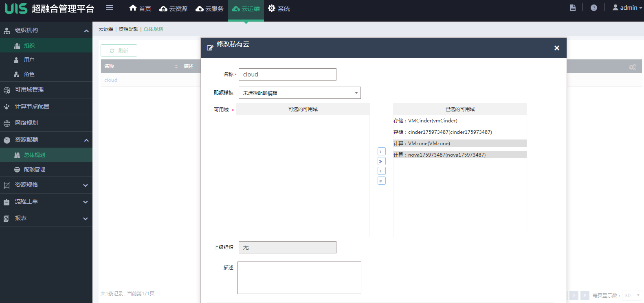Select 计算: nova175973487 in selected zones list
This screenshot has width=644, height=303.
[x=440, y=155]
